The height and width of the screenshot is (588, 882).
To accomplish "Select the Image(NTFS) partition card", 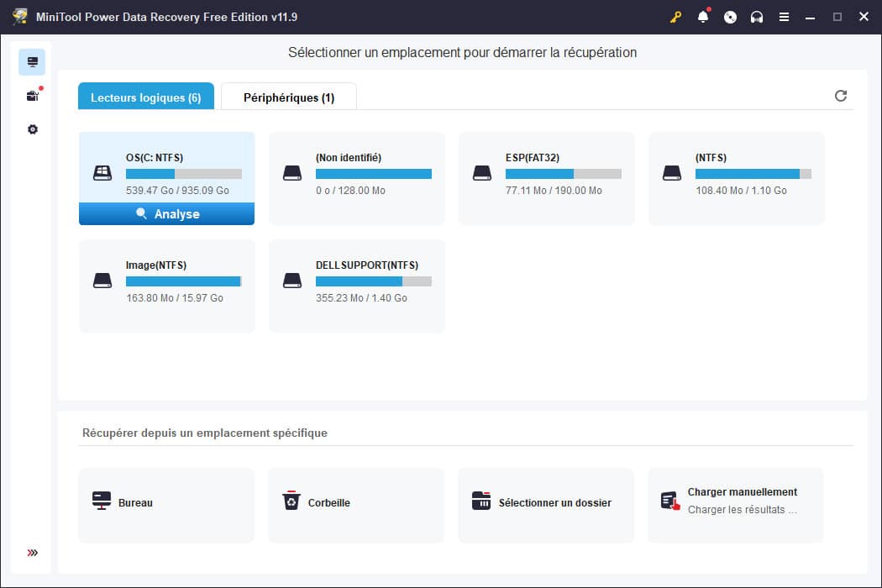I will point(166,286).
